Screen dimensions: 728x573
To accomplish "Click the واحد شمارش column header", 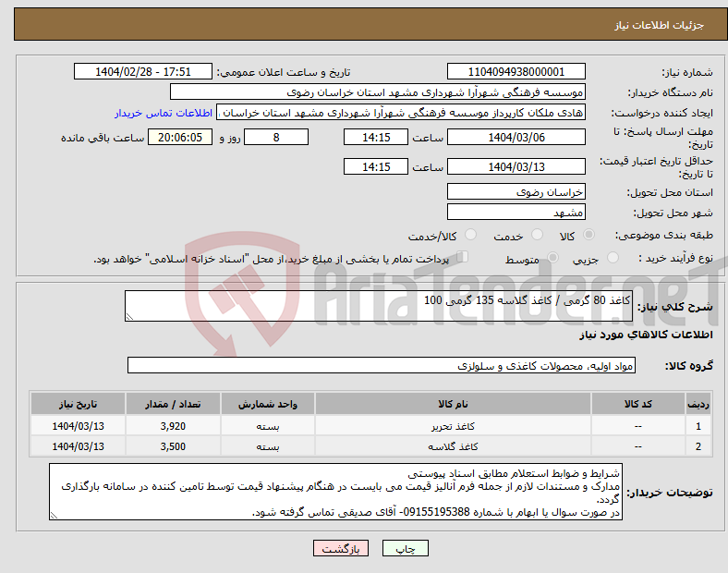I will [267, 404].
